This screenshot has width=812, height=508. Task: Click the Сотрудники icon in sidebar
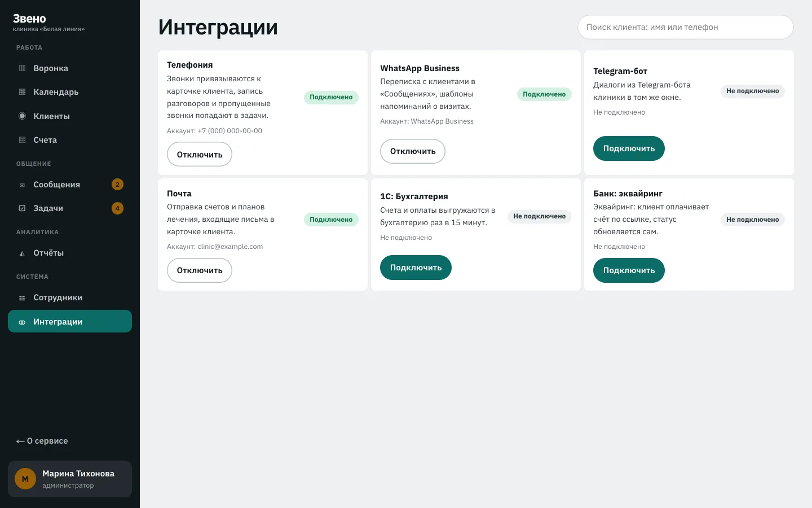22,298
